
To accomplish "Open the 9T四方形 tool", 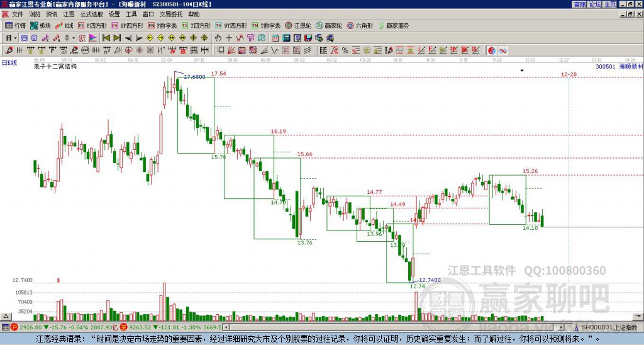I will click(231, 25).
